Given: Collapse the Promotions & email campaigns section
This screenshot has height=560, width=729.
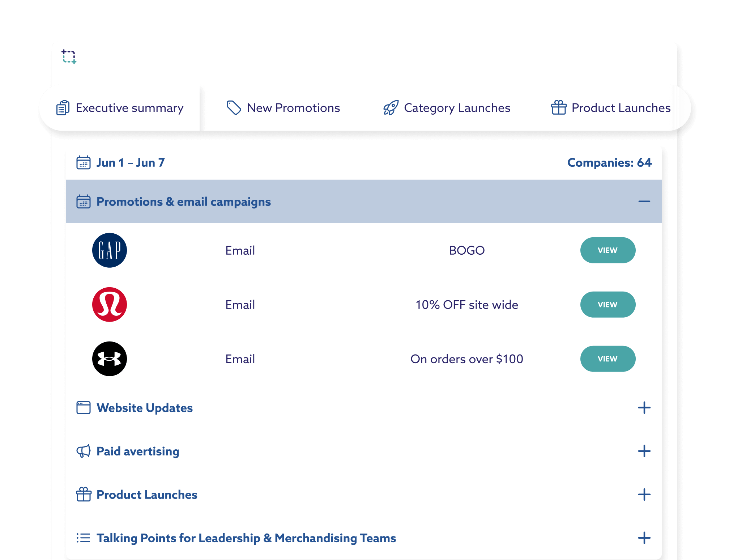Looking at the screenshot, I should point(644,201).
